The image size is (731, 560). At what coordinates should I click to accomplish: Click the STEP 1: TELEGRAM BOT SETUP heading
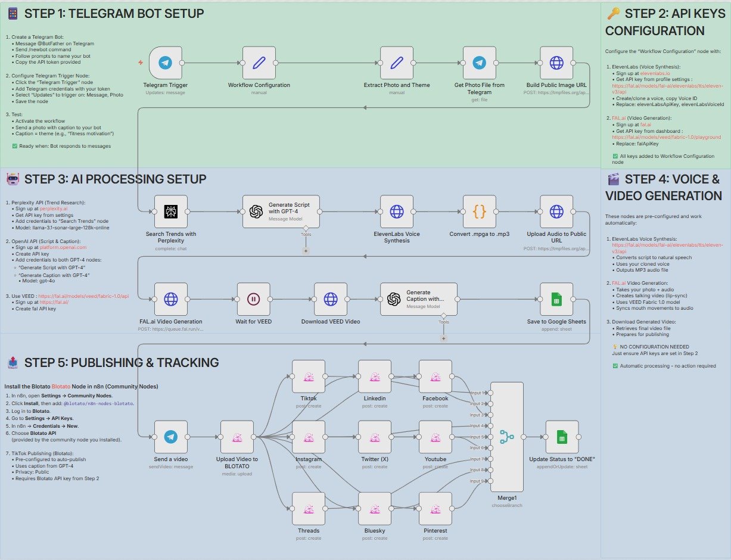click(x=114, y=14)
